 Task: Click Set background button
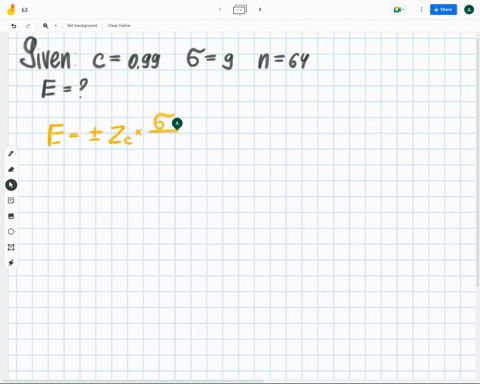pos(82,26)
